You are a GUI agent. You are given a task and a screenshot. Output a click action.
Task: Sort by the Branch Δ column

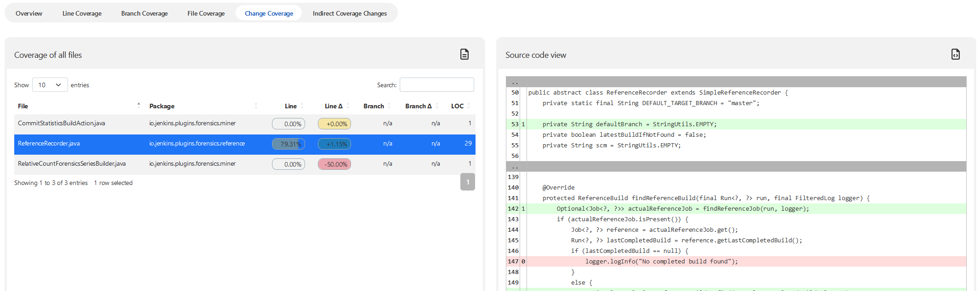tap(418, 106)
